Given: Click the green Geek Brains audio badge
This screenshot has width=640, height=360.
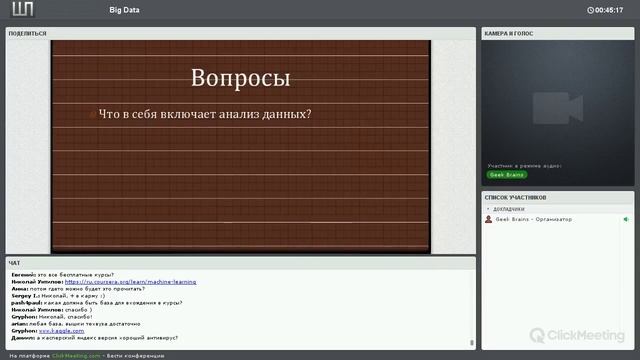Looking at the screenshot, I should click(507, 175).
